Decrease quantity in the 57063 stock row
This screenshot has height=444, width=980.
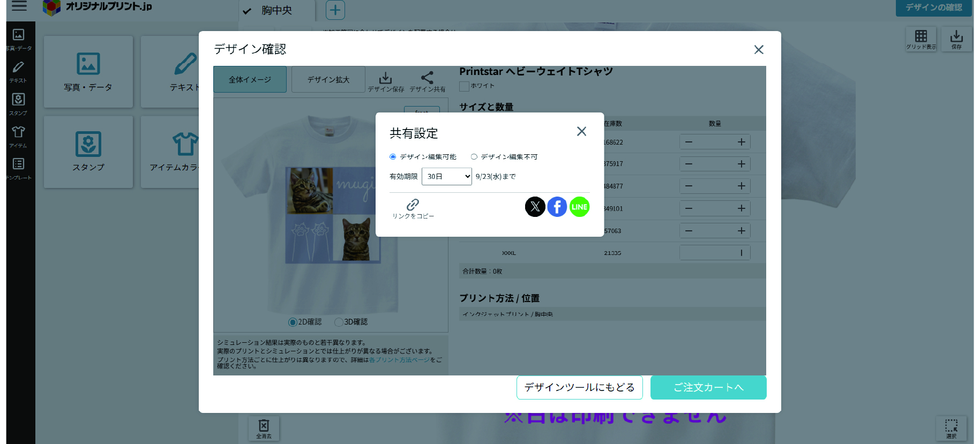pos(689,231)
